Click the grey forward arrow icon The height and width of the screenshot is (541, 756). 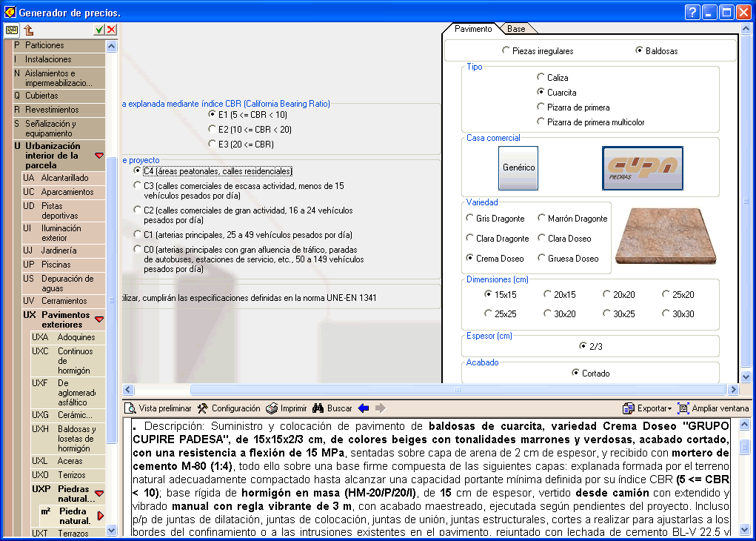(x=381, y=408)
